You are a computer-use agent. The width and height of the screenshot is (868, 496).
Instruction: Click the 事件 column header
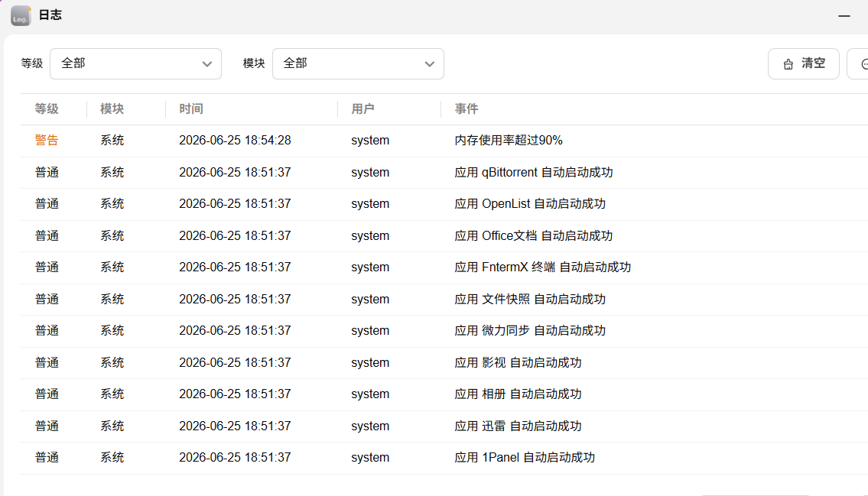pyautogui.click(x=466, y=109)
